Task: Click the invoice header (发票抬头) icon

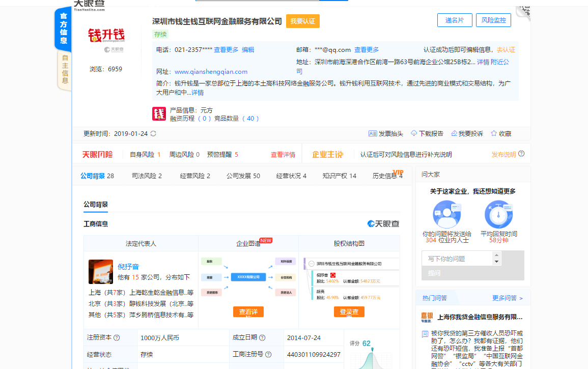Action: coord(372,133)
